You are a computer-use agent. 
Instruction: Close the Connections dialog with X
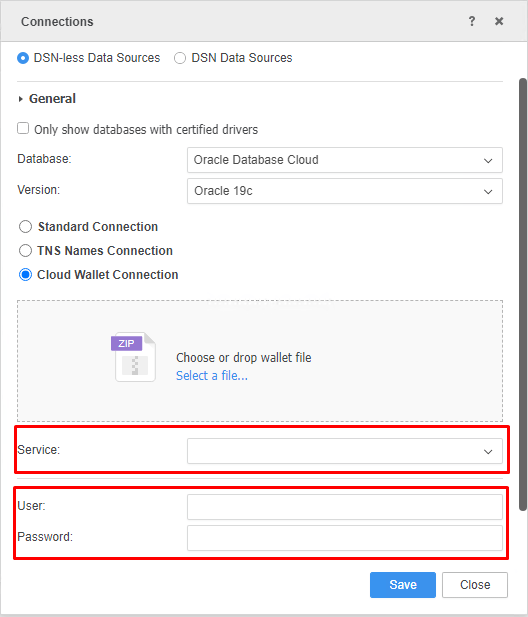[x=499, y=21]
